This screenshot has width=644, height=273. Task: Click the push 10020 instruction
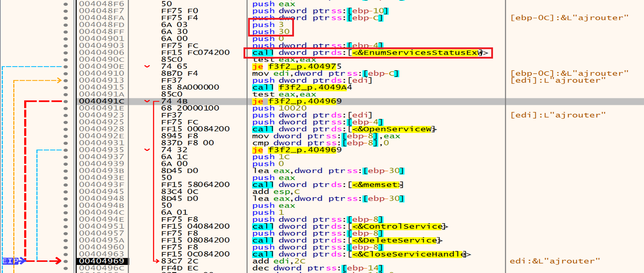pyautogui.click(x=279, y=108)
